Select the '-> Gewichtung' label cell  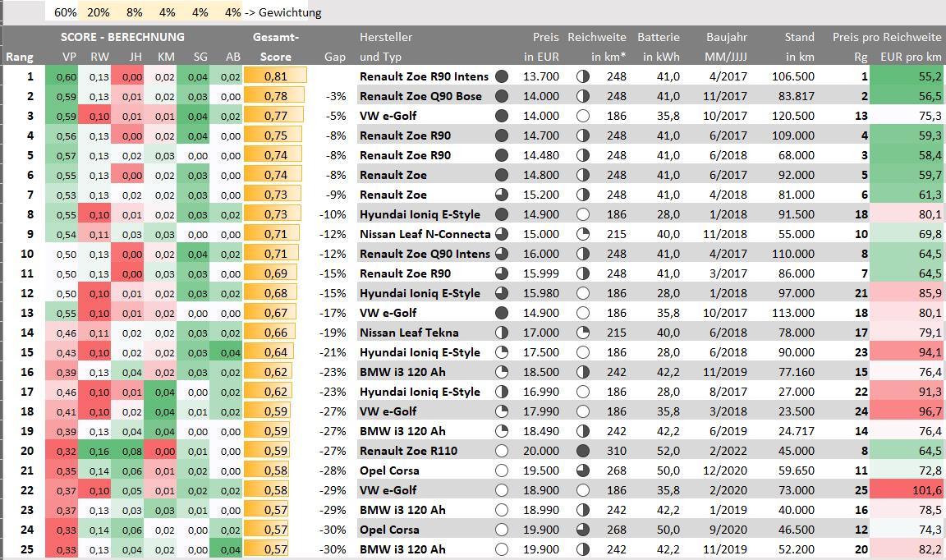click(x=282, y=12)
